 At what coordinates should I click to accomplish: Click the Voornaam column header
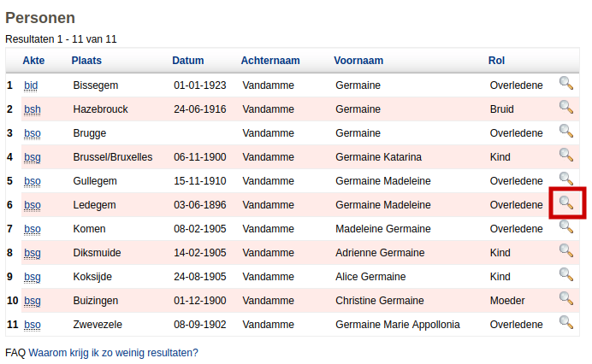(358, 61)
